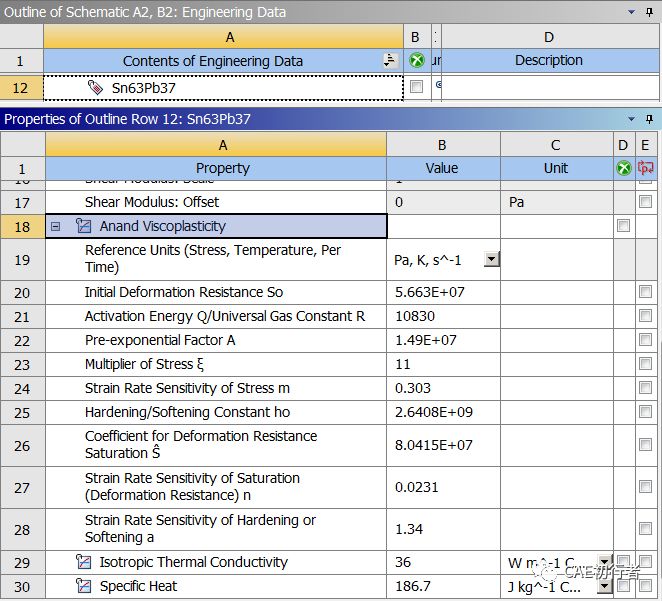Click the parameterize icon in column E header
Image resolution: width=662 pixels, height=601 pixels.
tap(645, 168)
